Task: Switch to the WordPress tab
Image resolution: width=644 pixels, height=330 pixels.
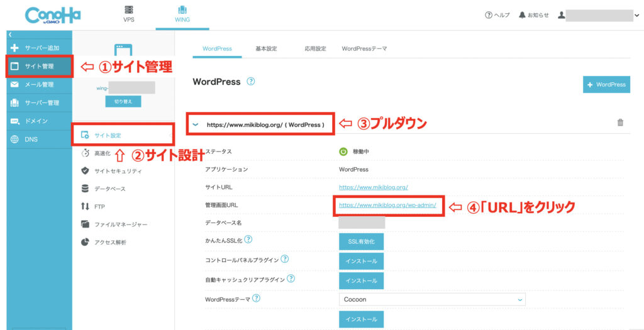Action: point(217,48)
